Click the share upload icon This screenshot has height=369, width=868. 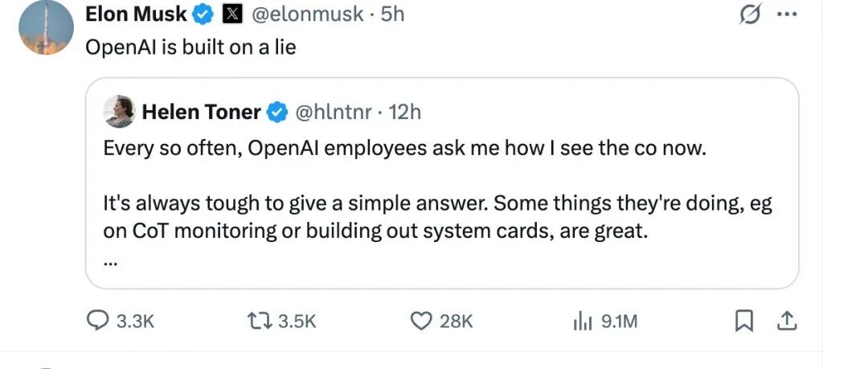(788, 321)
